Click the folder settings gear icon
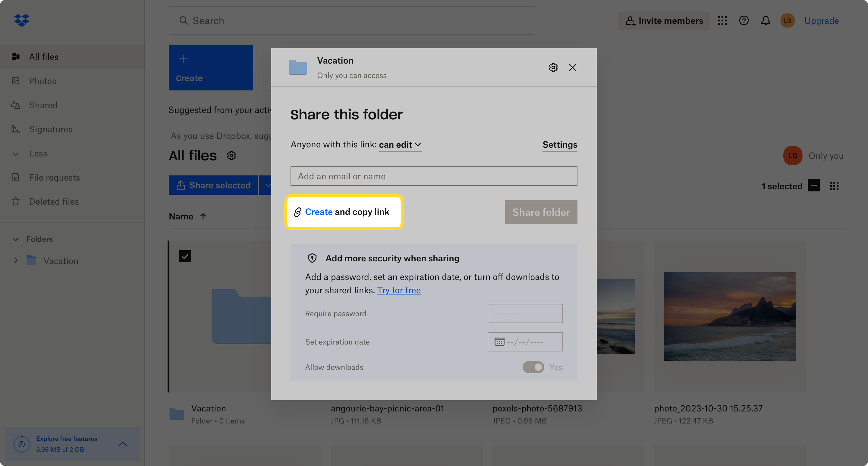 (553, 67)
